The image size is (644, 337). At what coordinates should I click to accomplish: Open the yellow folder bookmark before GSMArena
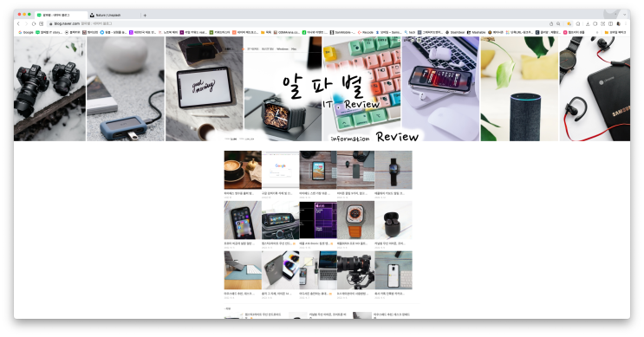click(265, 32)
